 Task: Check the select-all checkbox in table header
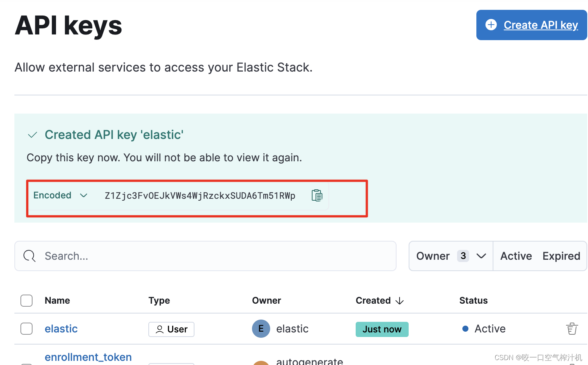(26, 300)
